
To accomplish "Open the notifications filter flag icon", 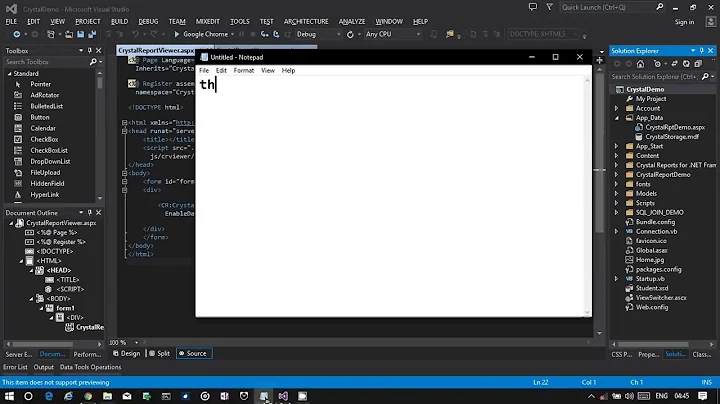I will (549, 7).
